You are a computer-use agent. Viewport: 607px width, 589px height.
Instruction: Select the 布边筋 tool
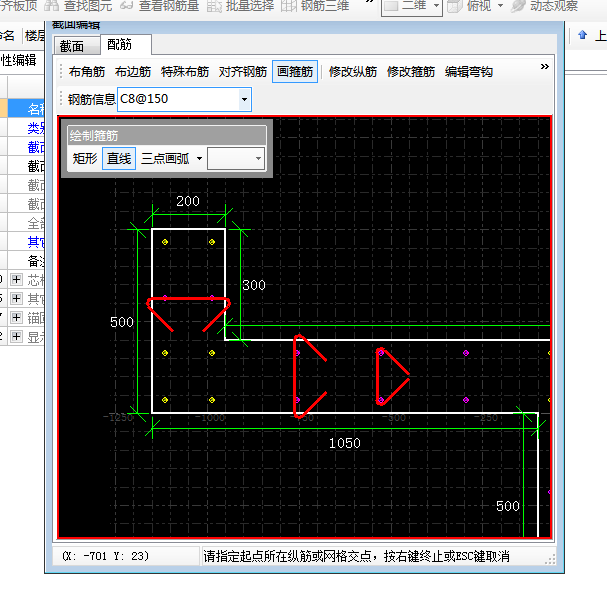[x=133, y=72]
